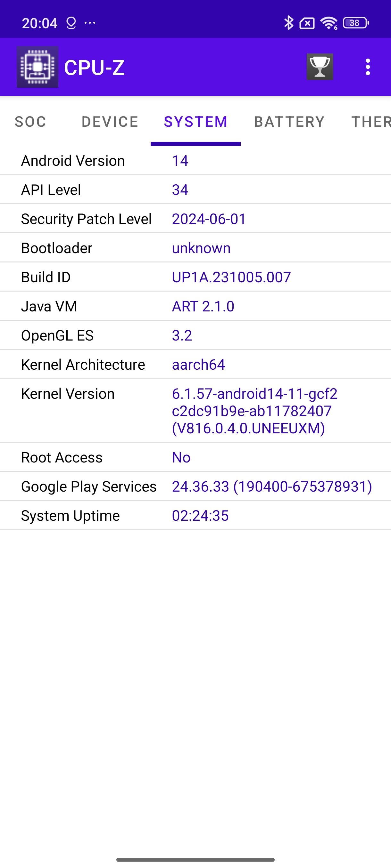Select the Security Patch Level row
391x868 pixels.
[x=196, y=219]
